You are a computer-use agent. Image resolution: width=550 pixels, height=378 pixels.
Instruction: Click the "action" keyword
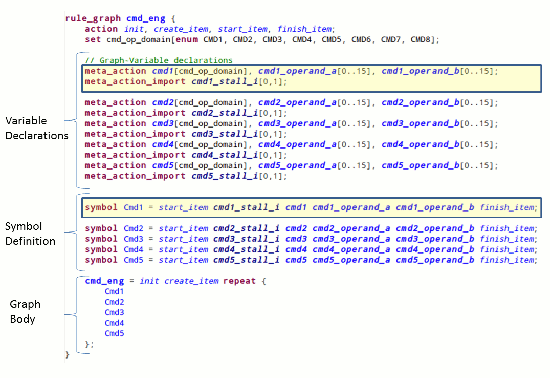pyautogui.click(x=101, y=29)
